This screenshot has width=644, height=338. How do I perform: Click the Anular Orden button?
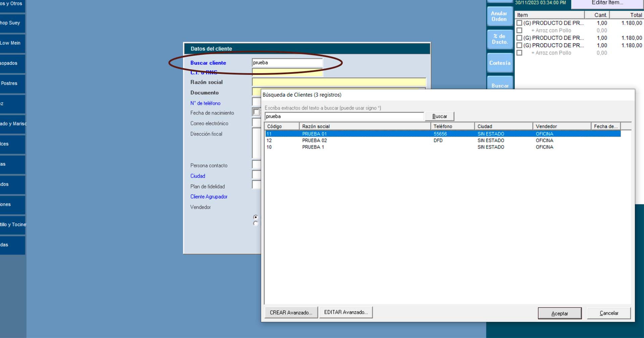click(499, 16)
